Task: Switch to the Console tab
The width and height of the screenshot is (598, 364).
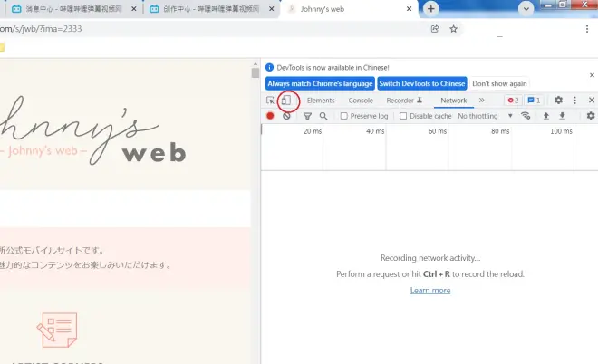Action: pos(361,101)
